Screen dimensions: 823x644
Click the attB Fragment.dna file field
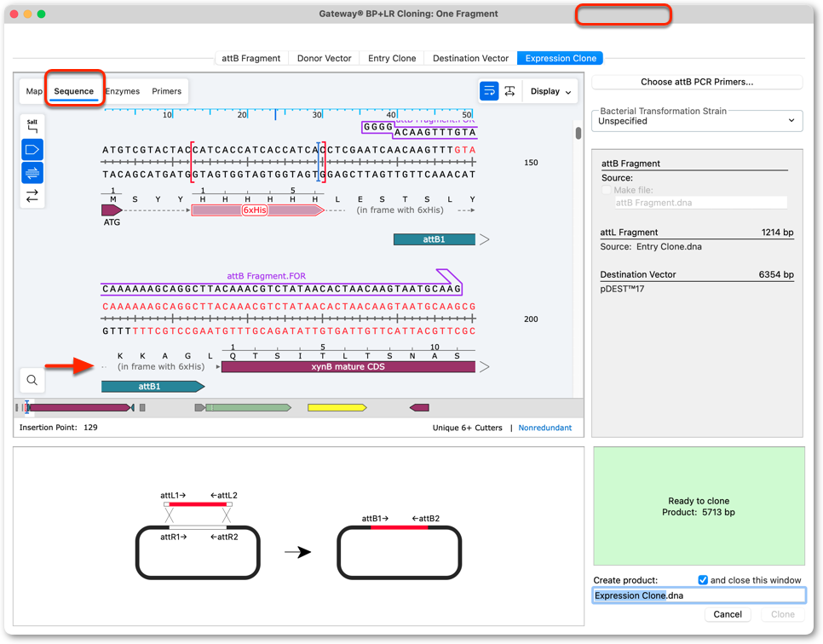point(700,203)
